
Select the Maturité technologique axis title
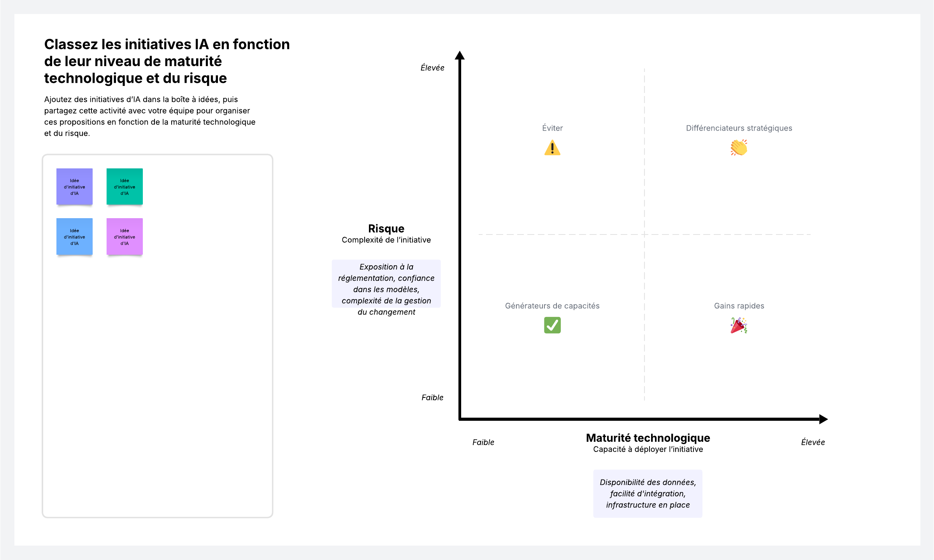point(648,438)
